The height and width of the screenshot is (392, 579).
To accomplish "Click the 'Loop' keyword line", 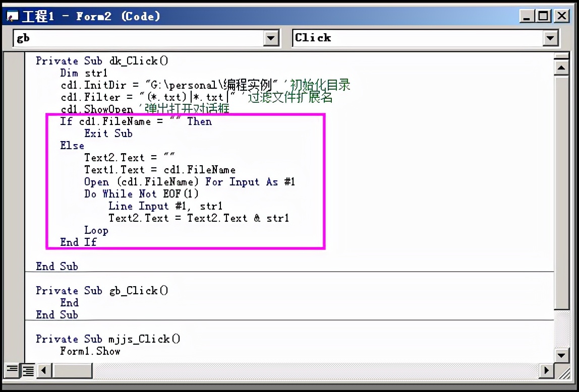I will click(x=96, y=230).
